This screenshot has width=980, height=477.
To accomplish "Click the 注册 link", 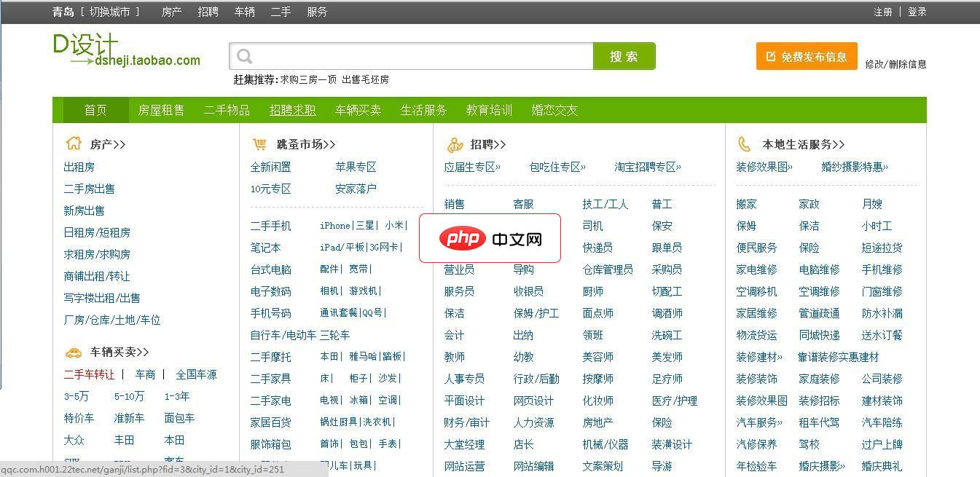I will 883,12.
